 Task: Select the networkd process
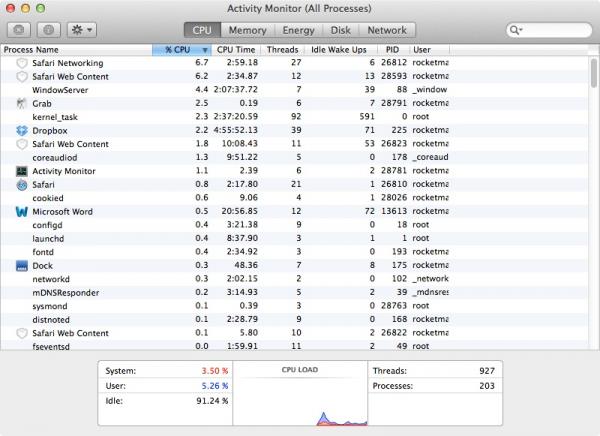point(295,279)
